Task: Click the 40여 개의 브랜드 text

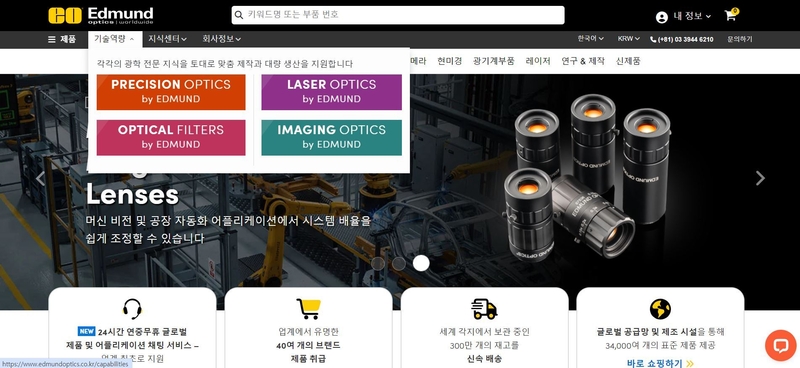Action: tap(308, 346)
